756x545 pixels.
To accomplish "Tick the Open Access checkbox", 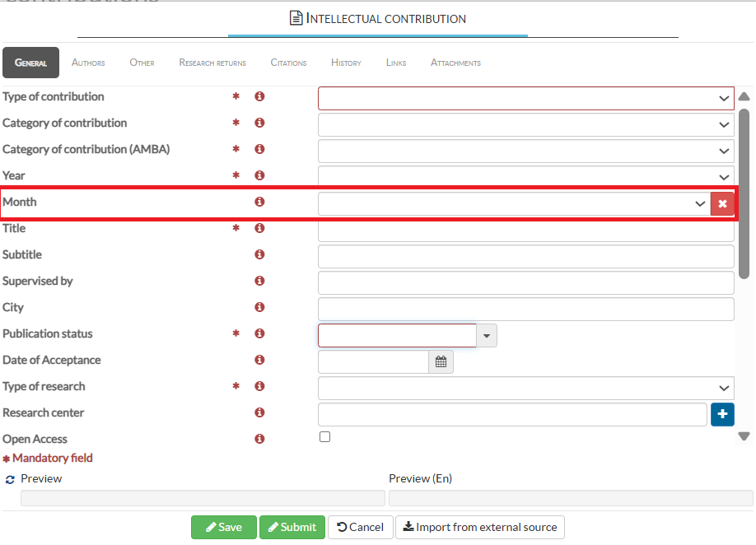I will tap(324, 437).
